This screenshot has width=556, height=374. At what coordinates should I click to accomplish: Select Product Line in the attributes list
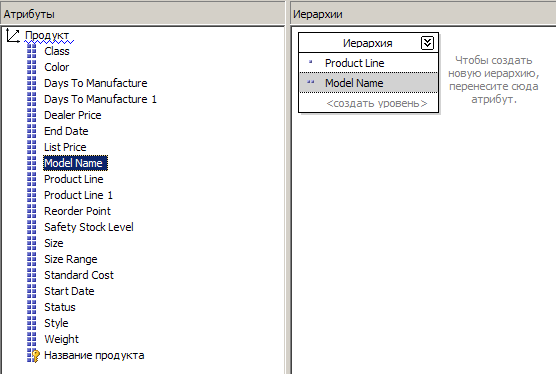click(x=74, y=179)
